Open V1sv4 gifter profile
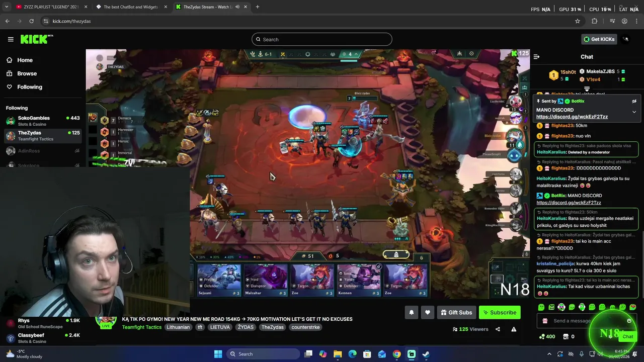Viewport: 644px width, 362px height. pyautogui.click(x=593, y=79)
